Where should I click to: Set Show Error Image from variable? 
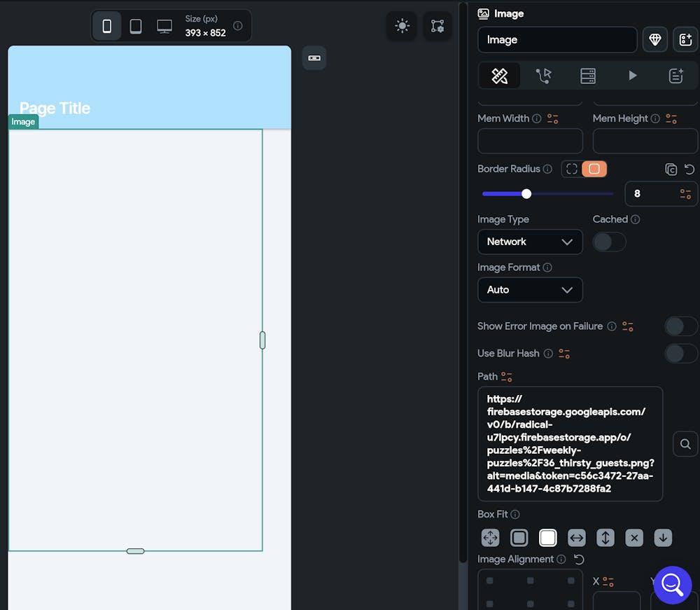[x=628, y=326]
